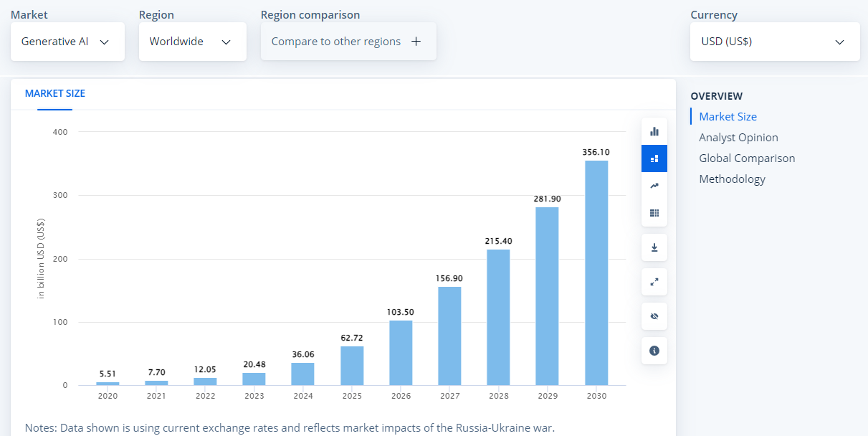Switch to the line chart view icon
This screenshot has height=436, width=868.
pyautogui.click(x=654, y=186)
